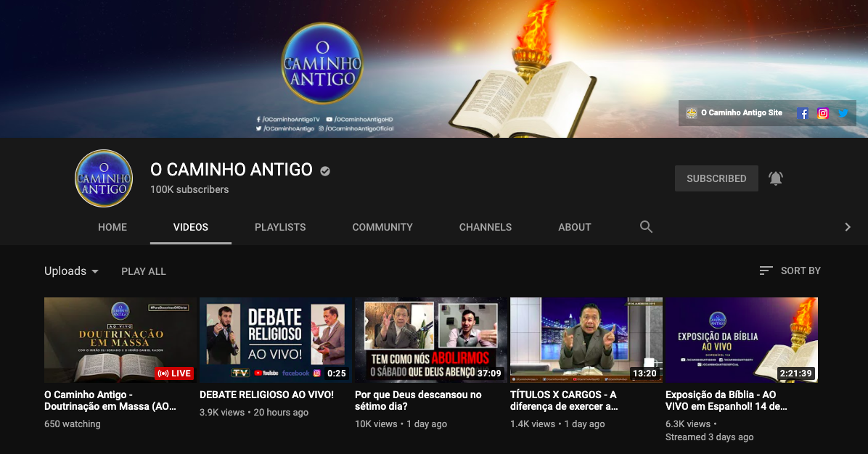
Task: Play the sábado video thumbnail with 37:09 duration
Action: (x=431, y=340)
